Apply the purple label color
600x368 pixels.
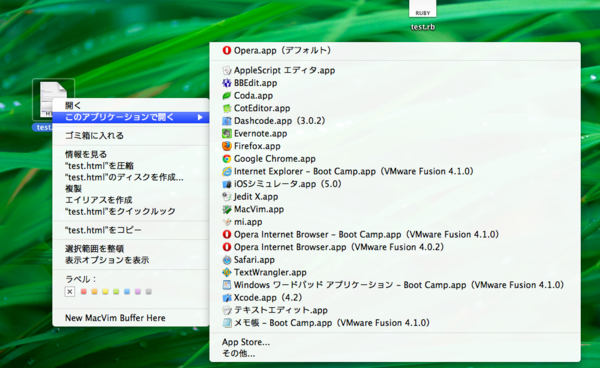[x=138, y=292]
